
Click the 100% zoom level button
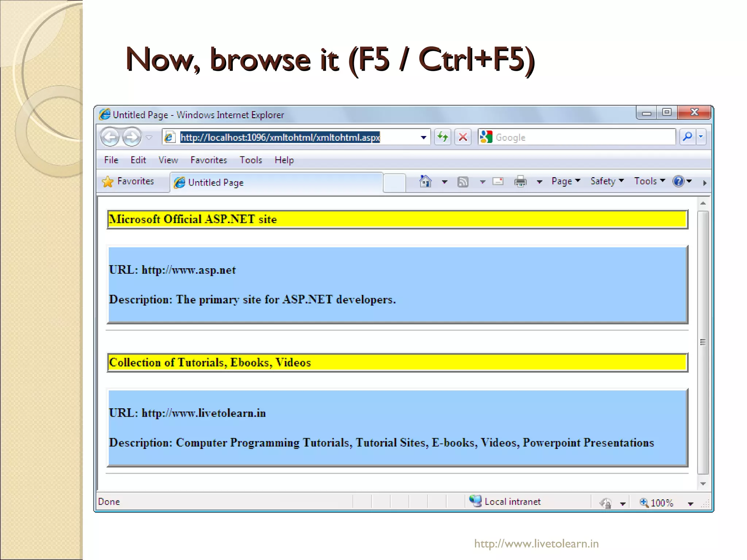point(657,503)
